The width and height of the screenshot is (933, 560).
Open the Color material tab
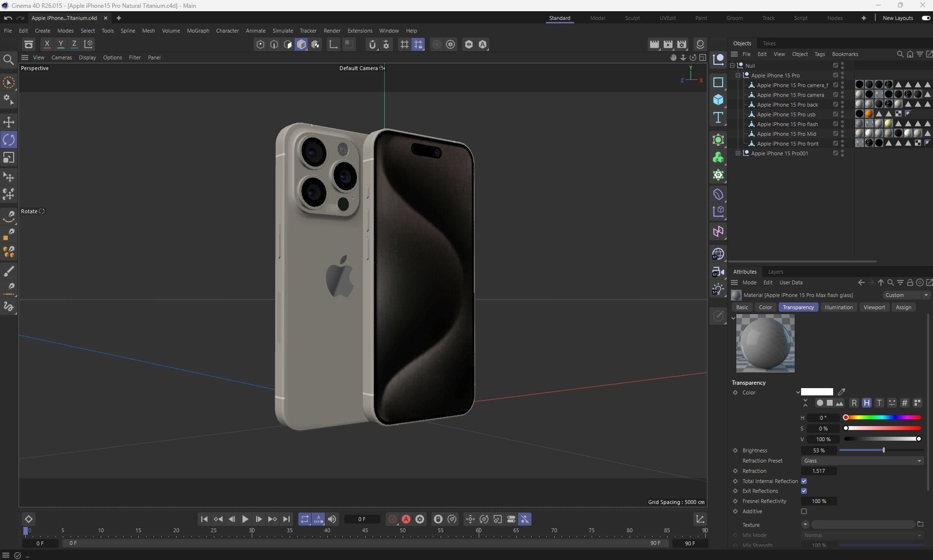coord(765,307)
